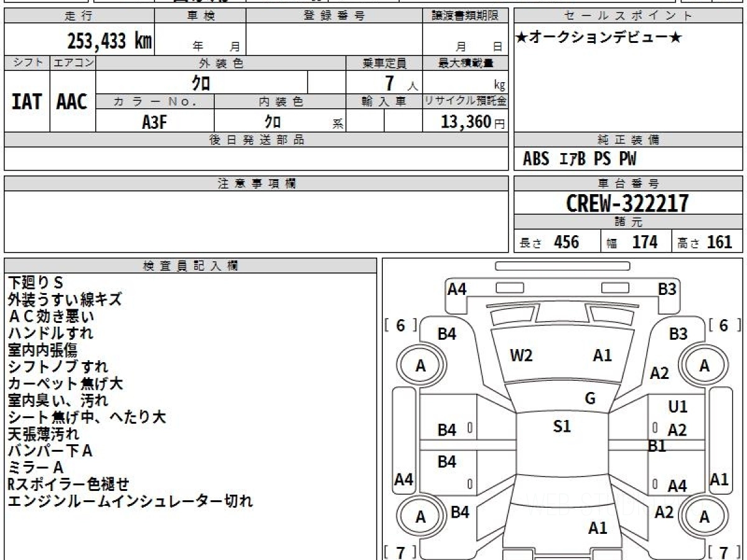Viewport: 747px width, 560px height.
Task: Click the color number A3F
Action: (x=154, y=121)
